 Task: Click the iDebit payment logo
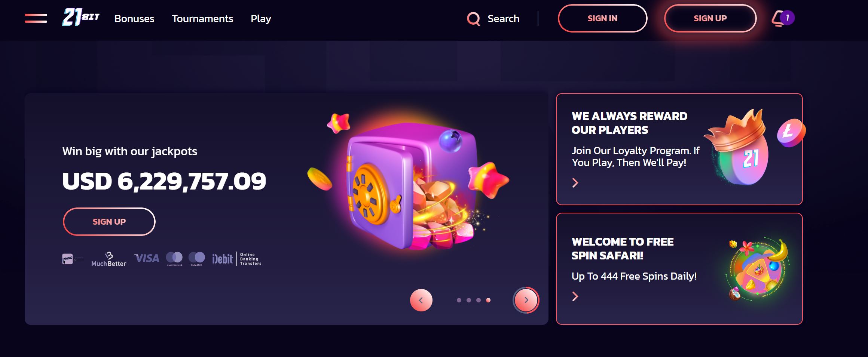[x=223, y=259]
